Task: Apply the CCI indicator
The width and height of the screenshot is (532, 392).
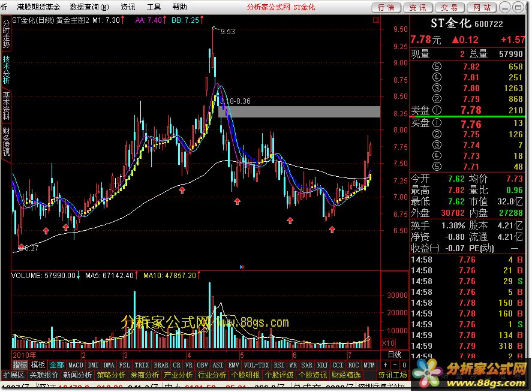Action: [338, 365]
